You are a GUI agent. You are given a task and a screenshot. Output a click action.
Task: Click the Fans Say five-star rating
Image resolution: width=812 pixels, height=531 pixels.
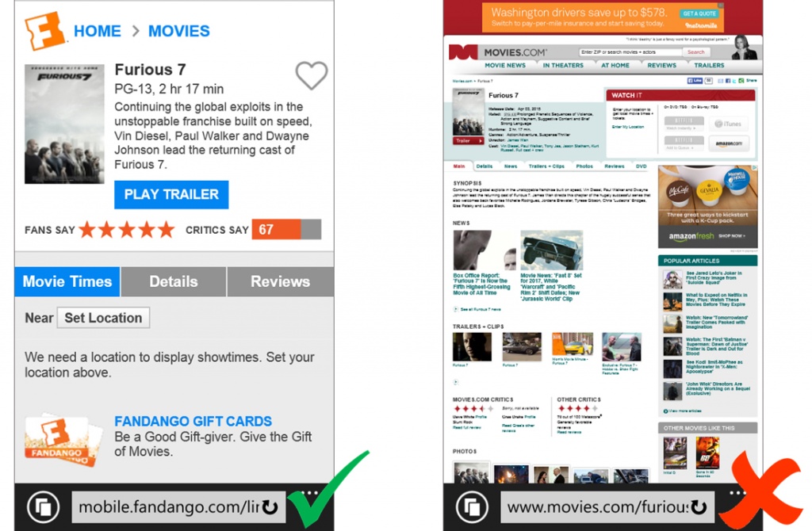pyautogui.click(x=127, y=230)
